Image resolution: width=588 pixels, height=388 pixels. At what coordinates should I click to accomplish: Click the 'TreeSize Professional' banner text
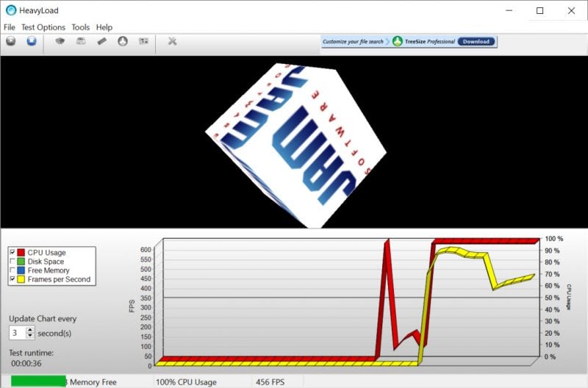point(430,41)
